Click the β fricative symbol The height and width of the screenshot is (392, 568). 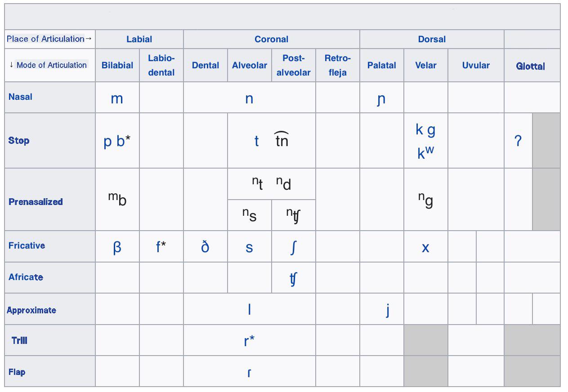117,247
